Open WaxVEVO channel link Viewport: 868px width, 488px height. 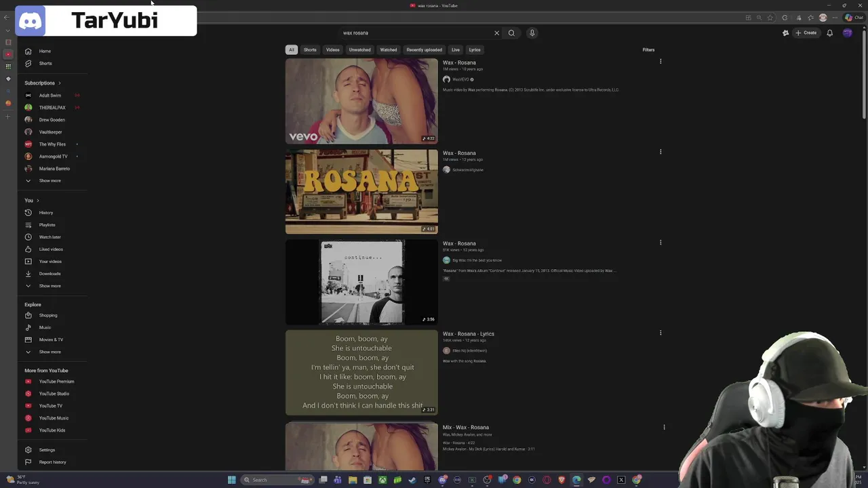tap(460, 79)
